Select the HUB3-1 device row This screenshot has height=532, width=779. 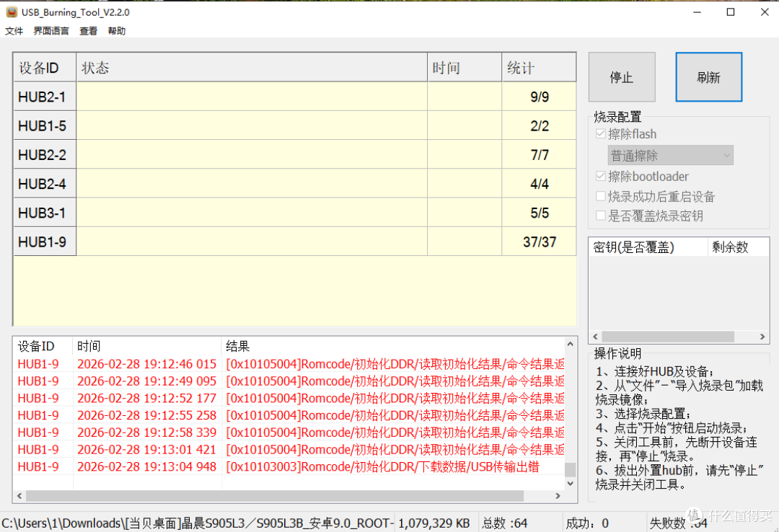coord(294,213)
